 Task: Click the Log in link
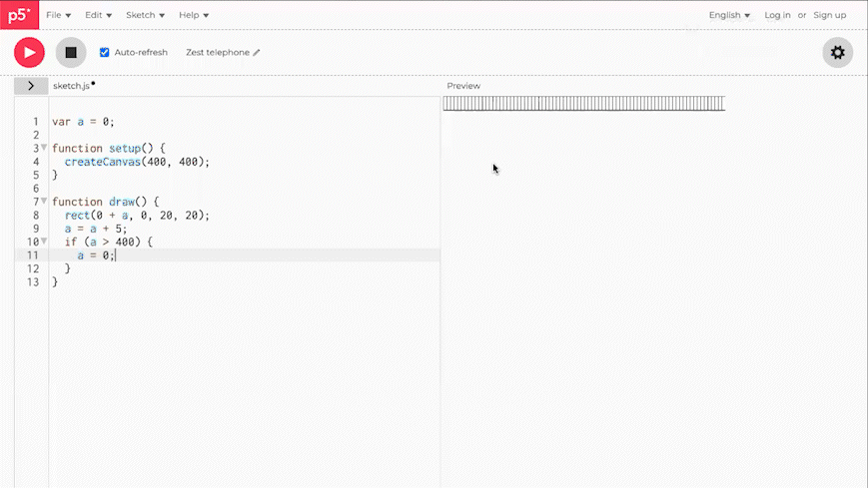coord(777,15)
